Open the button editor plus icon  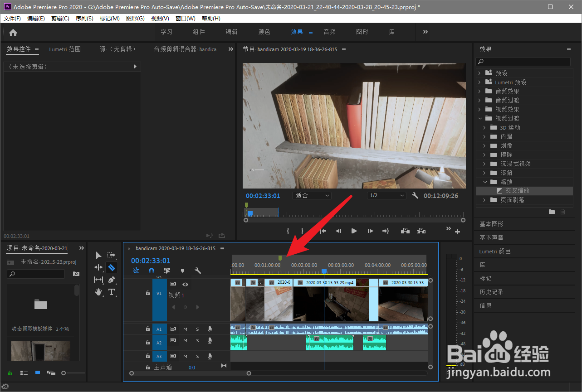tap(458, 232)
